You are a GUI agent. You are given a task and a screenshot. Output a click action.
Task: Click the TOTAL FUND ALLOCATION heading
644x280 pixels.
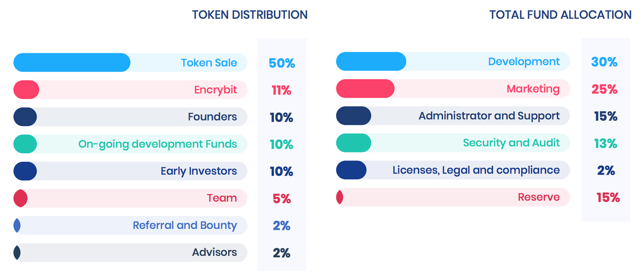[x=560, y=15]
